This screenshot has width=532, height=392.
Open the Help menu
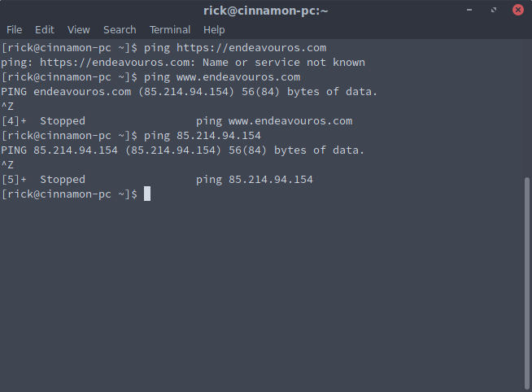click(214, 30)
